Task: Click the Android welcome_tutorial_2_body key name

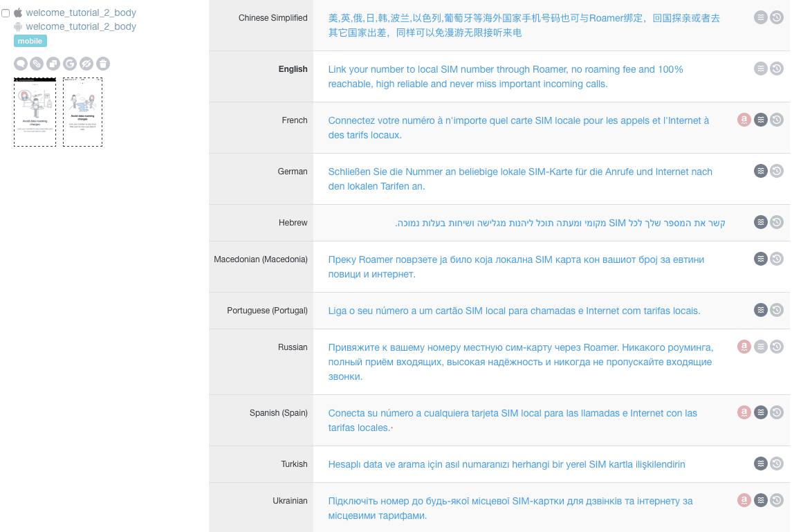Action: 81,26
